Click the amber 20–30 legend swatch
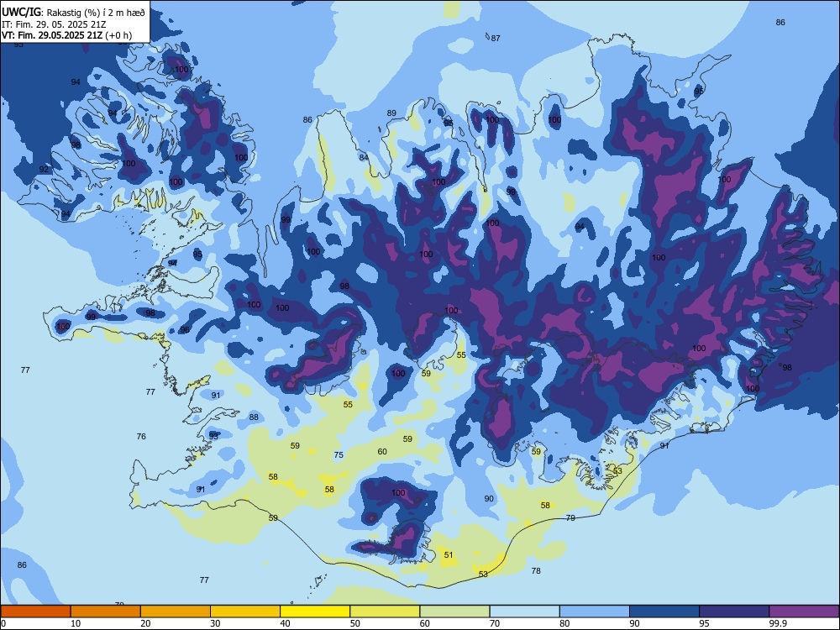This screenshot has height=630, width=840. (x=176, y=612)
